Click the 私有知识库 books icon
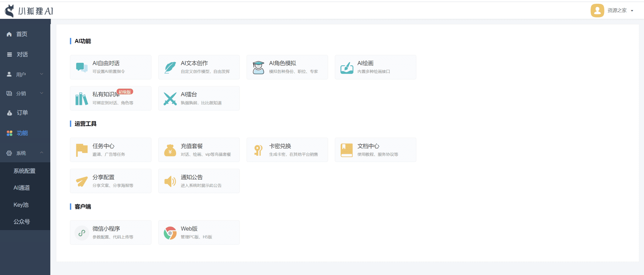This screenshot has width=644, height=275. pyautogui.click(x=82, y=99)
